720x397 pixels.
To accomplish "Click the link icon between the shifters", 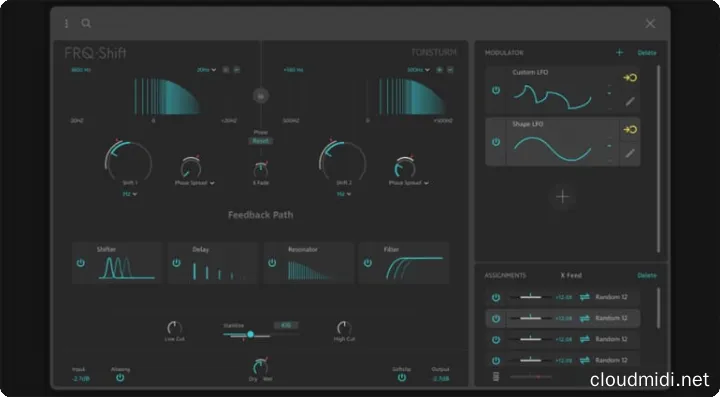I will [x=261, y=95].
